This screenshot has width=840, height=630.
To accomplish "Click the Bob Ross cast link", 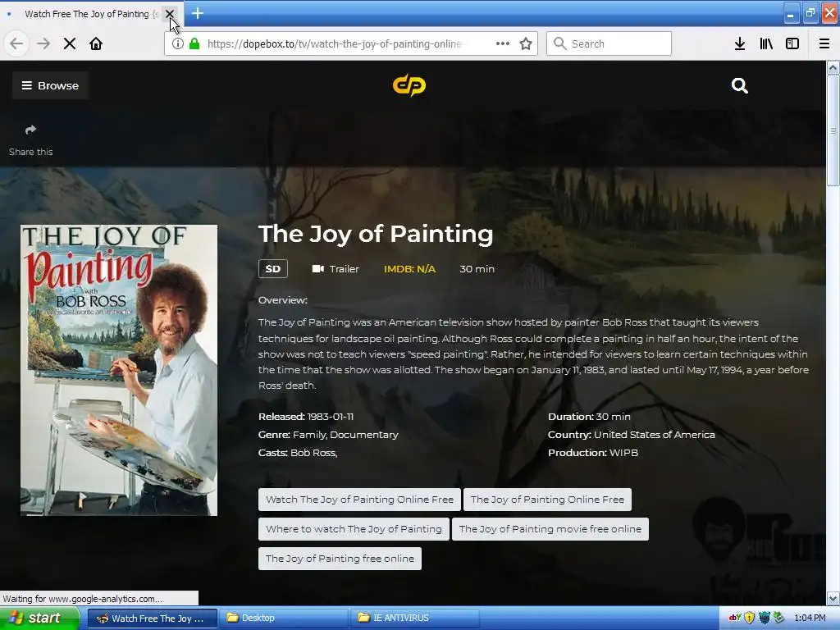I will tap(313, 453).
